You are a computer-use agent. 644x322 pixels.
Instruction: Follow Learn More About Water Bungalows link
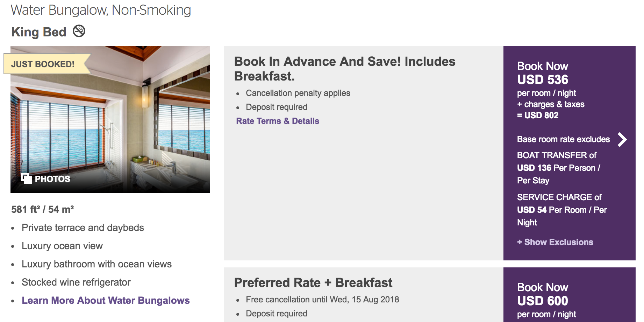tap(106, 301)
